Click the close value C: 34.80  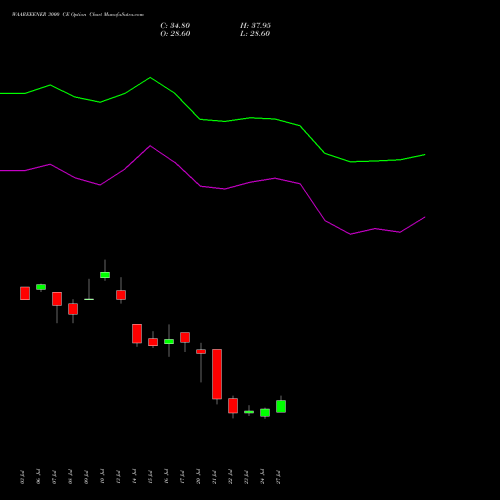pos(175,26)
